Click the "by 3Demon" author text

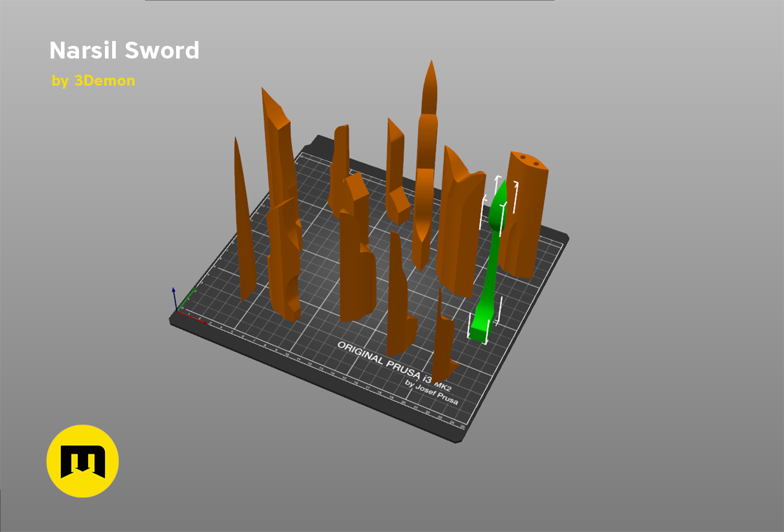click(x=93, y=81)
